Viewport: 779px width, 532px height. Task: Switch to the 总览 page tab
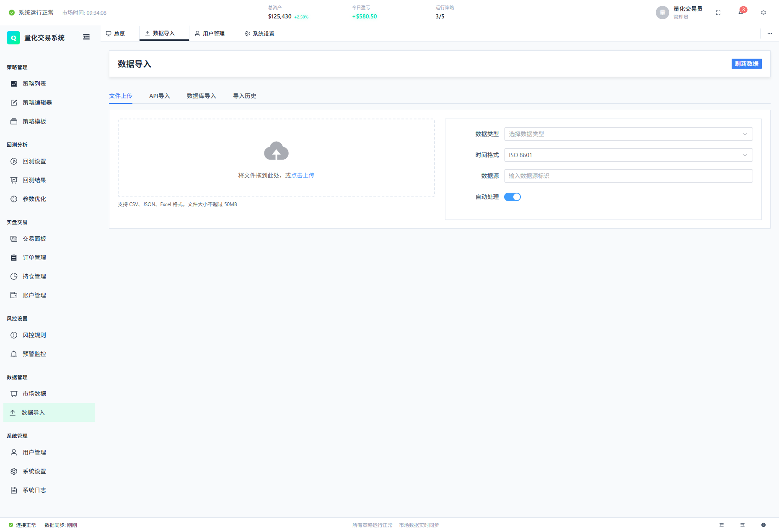(120, 34)
